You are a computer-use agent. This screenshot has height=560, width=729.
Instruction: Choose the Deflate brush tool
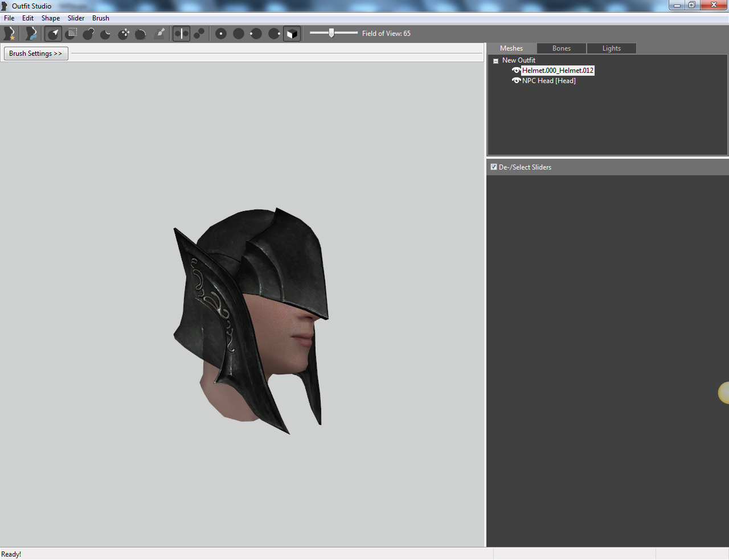coord(106,34)
